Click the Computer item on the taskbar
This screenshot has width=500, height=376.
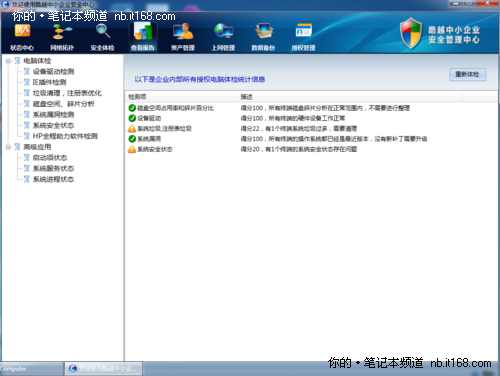pyautogui.click(x=31, y=369)
